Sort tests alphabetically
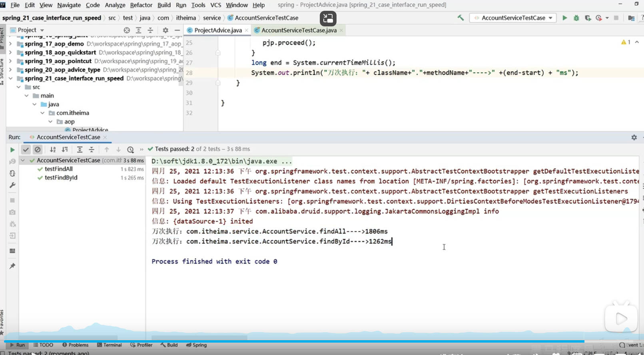The width and height of the screenshot is (644, 355). [x=53, y=150]
